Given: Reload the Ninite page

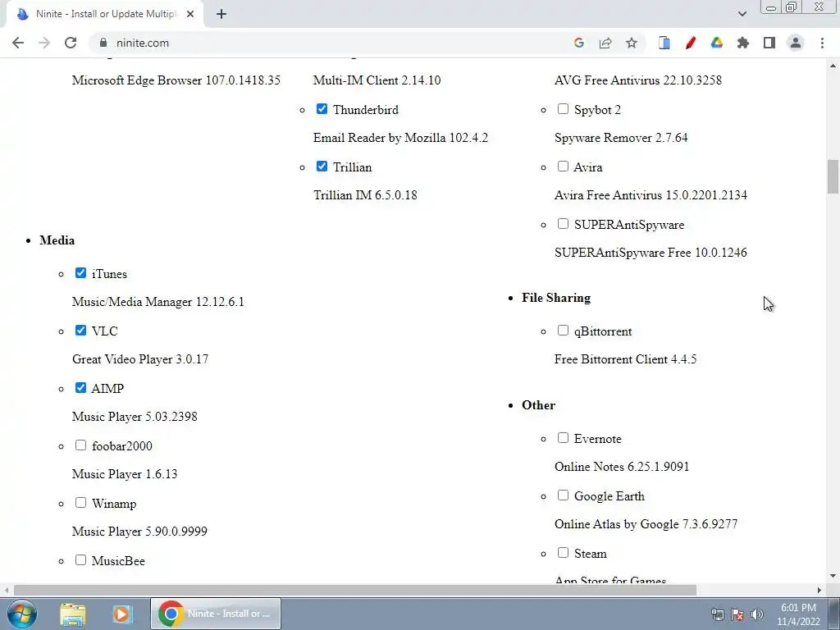Looking at the screenshot, I should [71, 43].
